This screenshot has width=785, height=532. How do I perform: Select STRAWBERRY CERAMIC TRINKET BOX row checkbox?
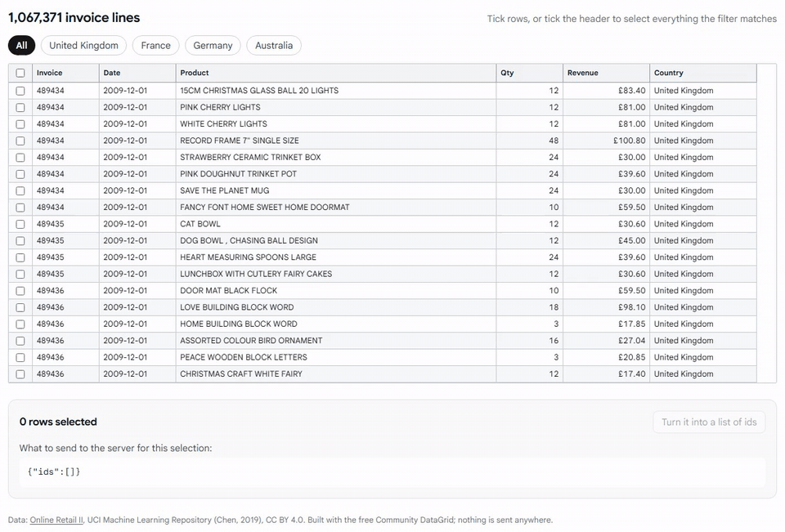tap(20, 157)
